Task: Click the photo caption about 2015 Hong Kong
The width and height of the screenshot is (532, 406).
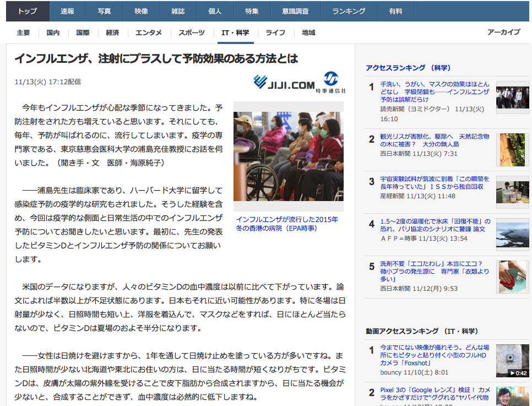Action: click(287, 224)
